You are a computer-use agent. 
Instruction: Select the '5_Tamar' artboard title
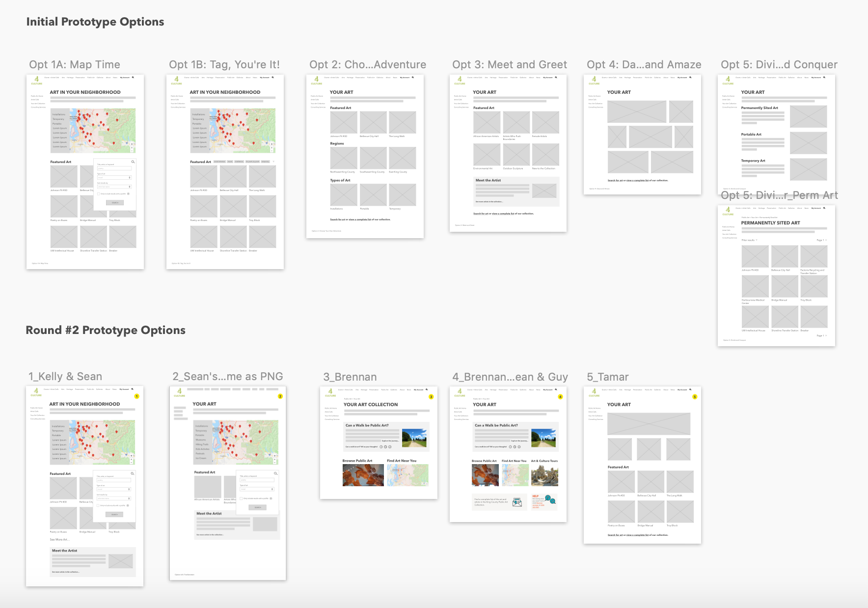608,377
